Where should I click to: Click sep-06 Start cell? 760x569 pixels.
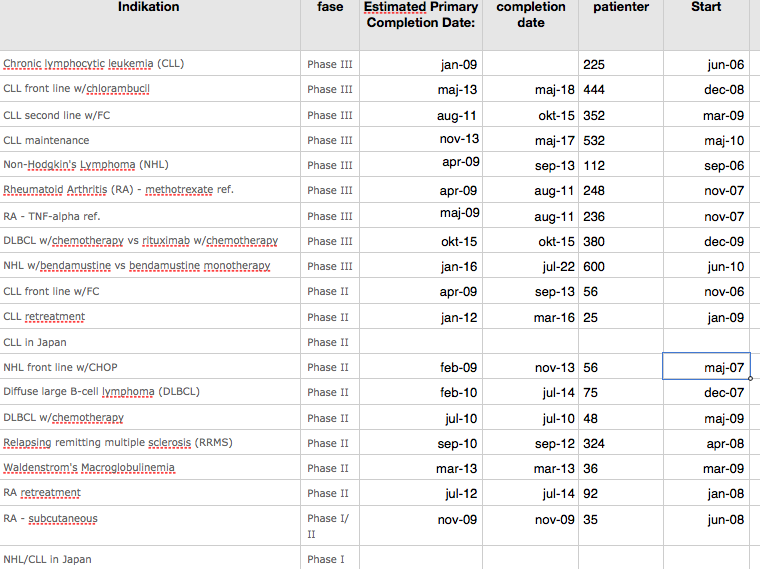(706, 165)
